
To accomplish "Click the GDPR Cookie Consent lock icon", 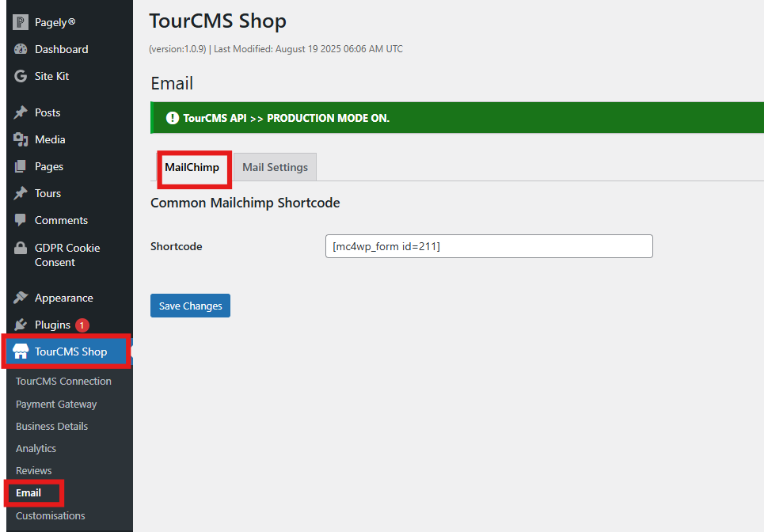I will 21,248.
